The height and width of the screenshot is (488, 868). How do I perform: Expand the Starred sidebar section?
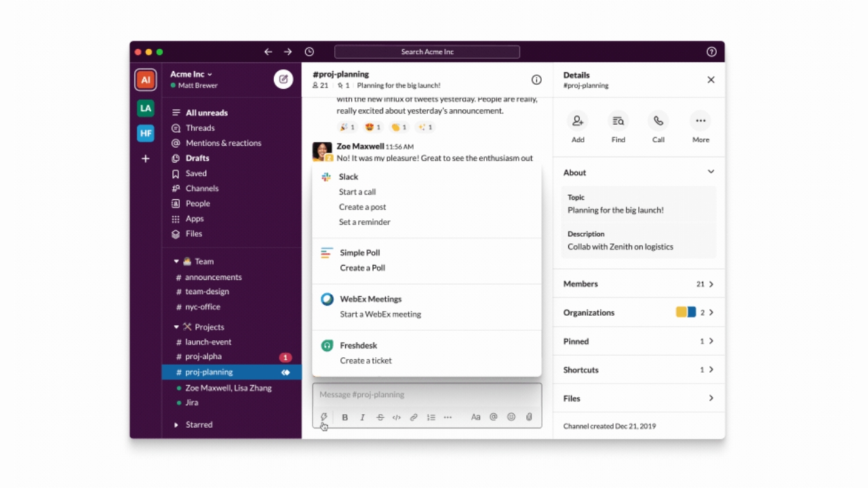click(x=176, y=425)
